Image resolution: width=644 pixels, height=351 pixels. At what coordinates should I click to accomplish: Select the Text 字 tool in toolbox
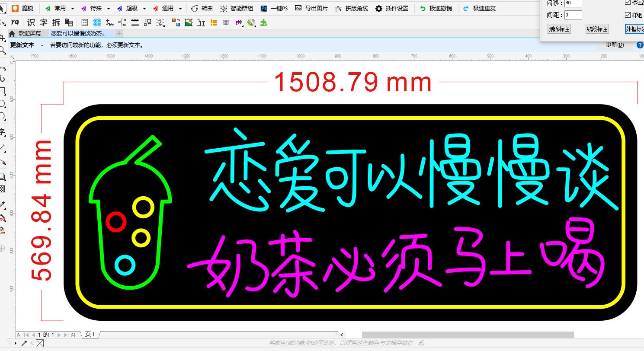[x=2, y=132]
